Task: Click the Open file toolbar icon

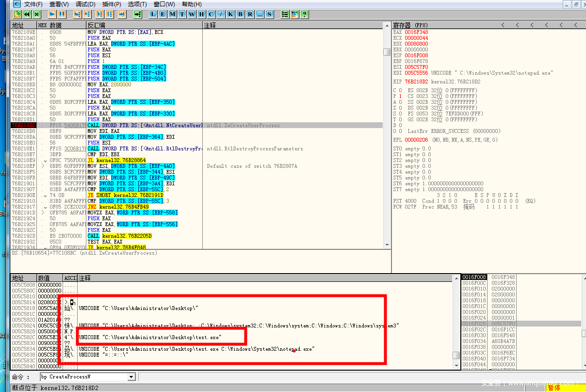Action: click(x=17, y=14)
